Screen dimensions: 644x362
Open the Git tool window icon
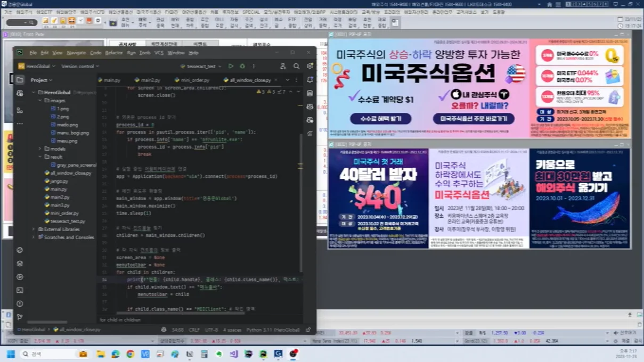(20, 317)
